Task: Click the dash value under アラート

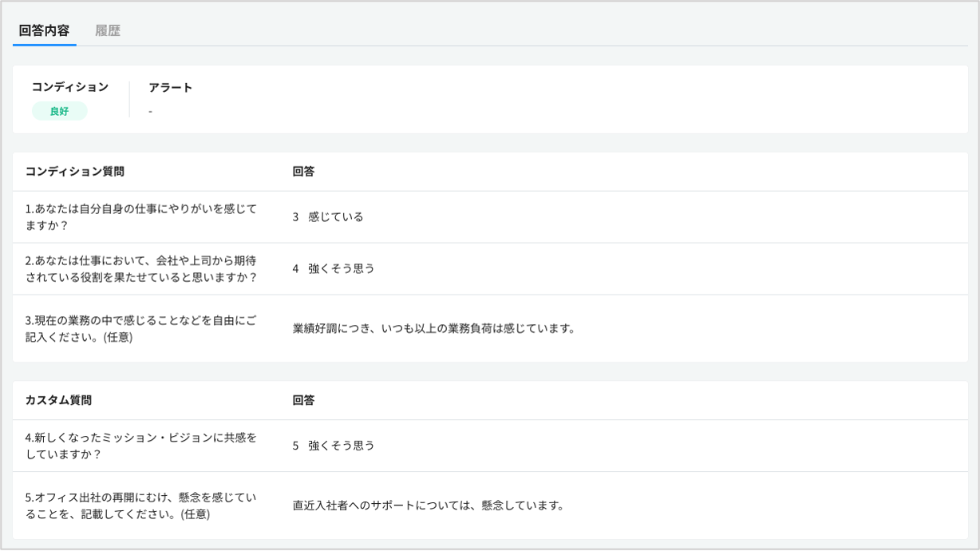Action: pyautogui.click(x=150, y=111)
